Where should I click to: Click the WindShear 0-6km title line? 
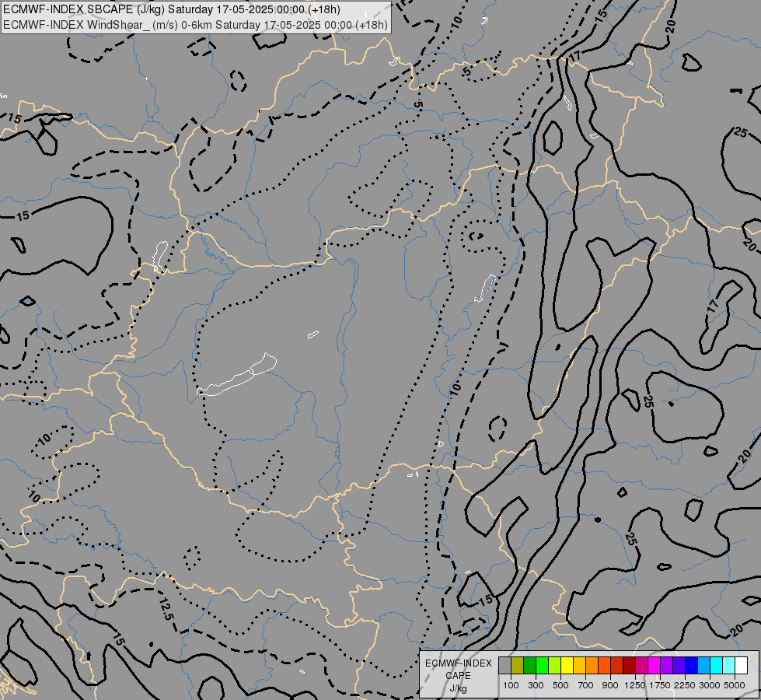coord(196,25)
